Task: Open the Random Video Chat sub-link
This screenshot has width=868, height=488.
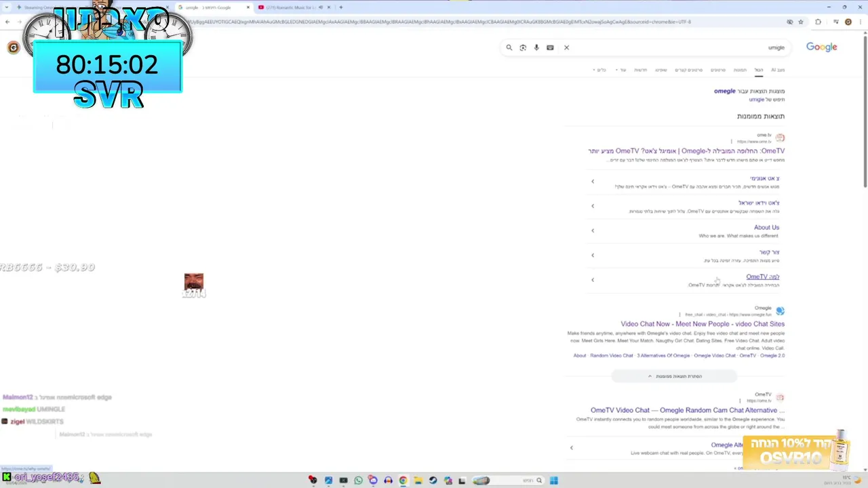Action: [611, 356]
